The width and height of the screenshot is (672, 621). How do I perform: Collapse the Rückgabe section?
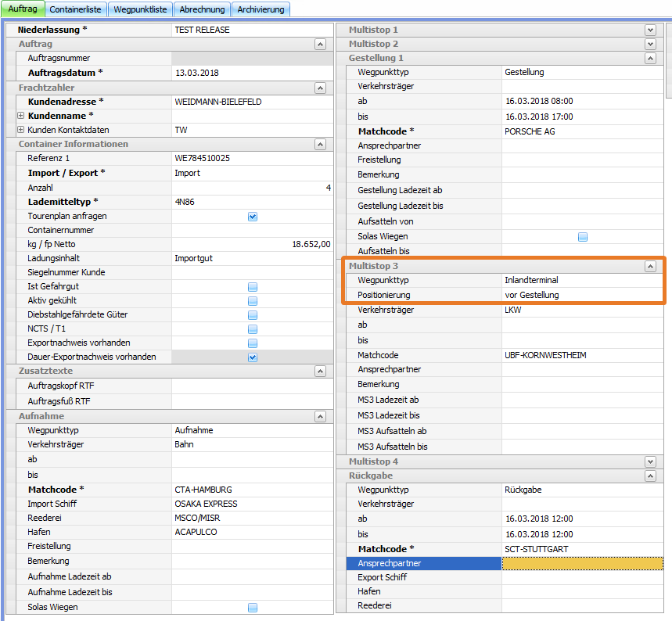(650, 476)
